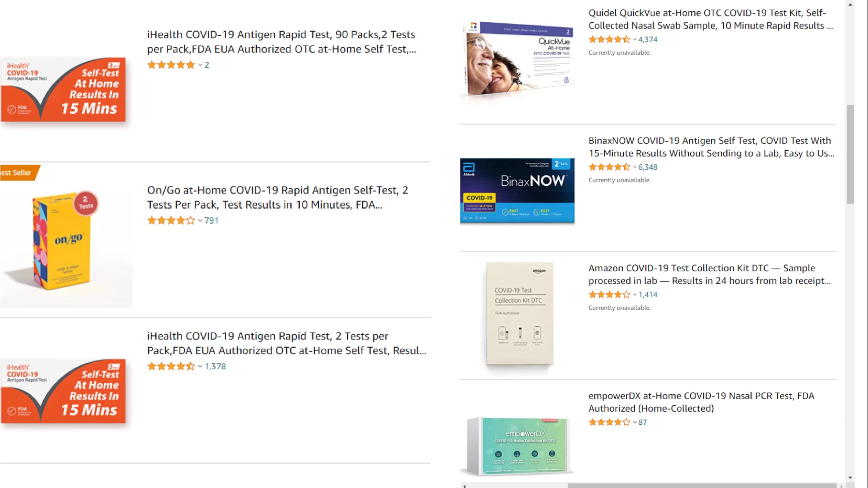
Task: Click the Quidel QuickVue star rating
Action: (609, 39)
